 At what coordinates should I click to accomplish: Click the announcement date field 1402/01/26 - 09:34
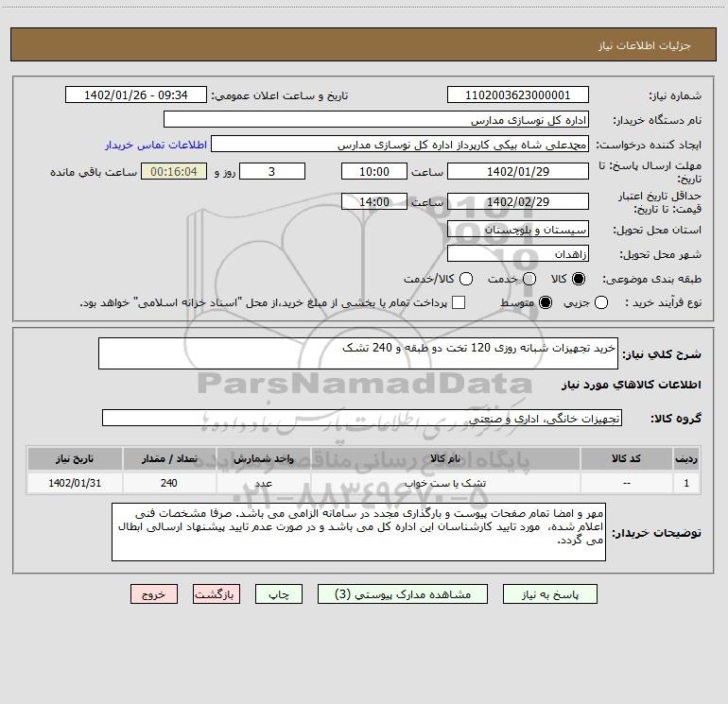135,95
